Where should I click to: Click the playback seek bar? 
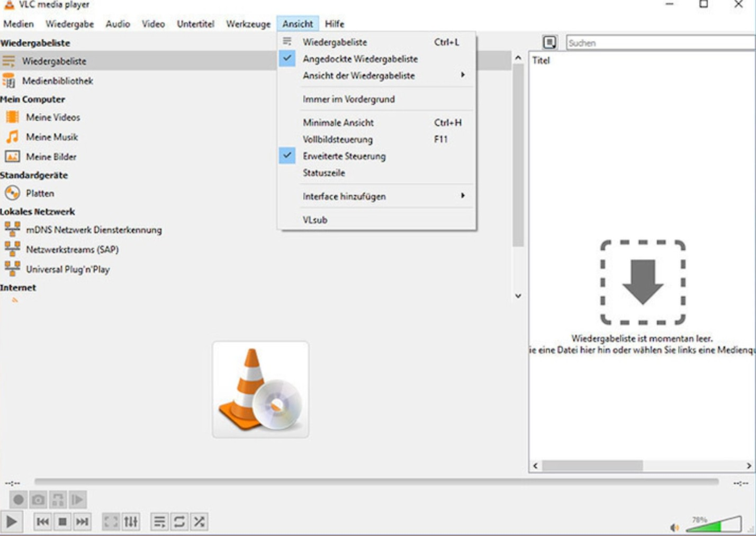click(376, 482)
